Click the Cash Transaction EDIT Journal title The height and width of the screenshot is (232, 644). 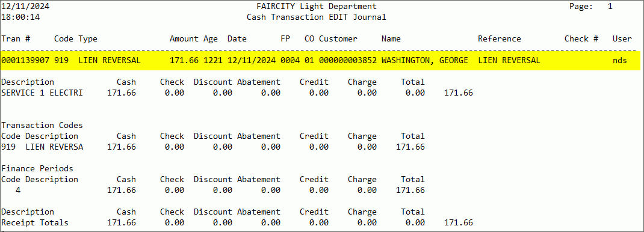tap(316, 17)
